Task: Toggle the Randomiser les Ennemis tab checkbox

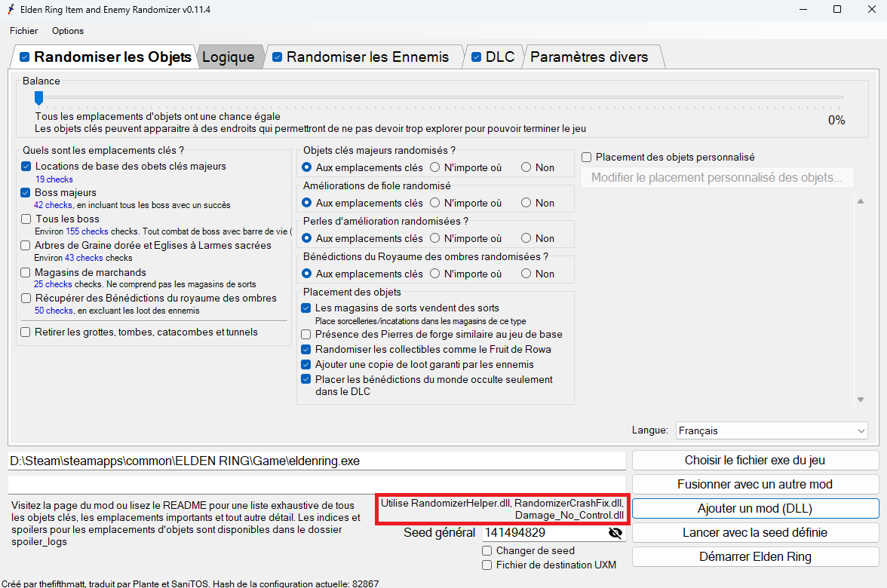Action: pyautogui.click(x=278, y=57)
